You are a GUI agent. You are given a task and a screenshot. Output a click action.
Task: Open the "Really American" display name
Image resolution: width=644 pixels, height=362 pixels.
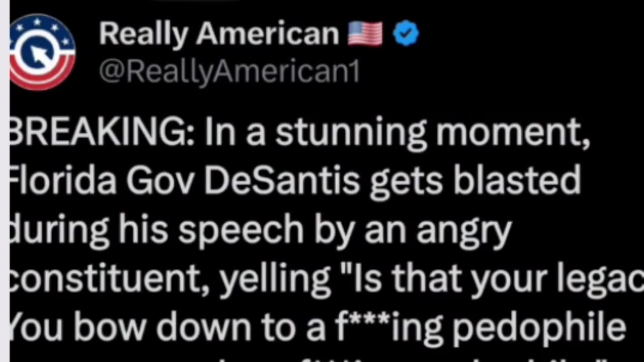[219, 34]
